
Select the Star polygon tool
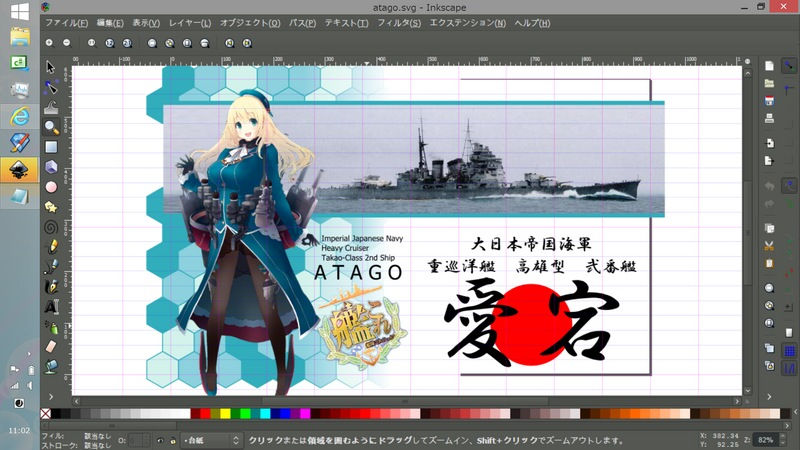tap(51, 207)
